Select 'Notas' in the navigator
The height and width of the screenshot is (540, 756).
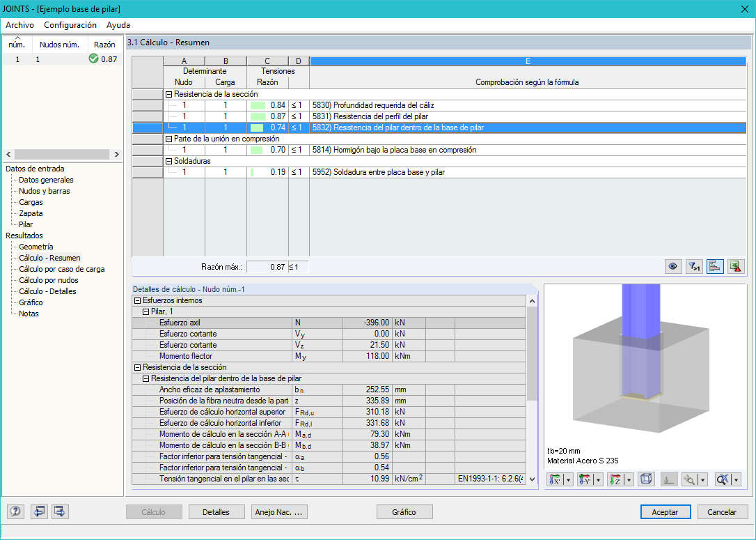coord(29,313)
